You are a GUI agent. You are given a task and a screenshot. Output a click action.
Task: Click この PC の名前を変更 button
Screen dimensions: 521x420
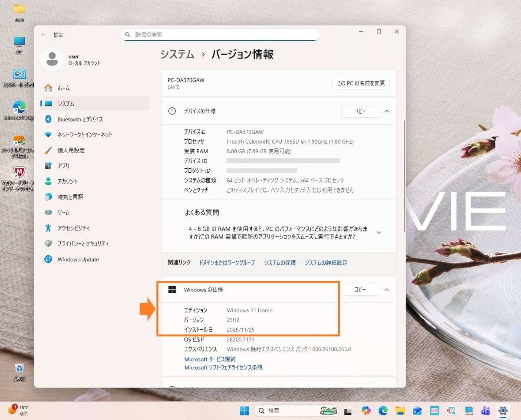coord(361,83)
